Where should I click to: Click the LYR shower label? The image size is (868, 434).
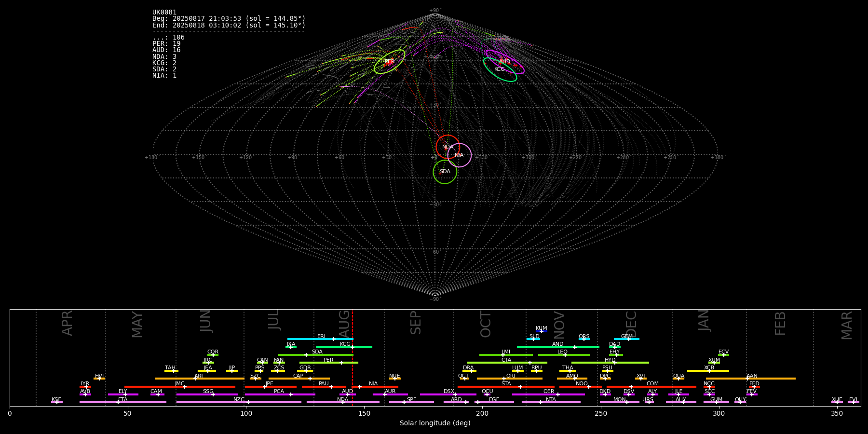point(85,384)
